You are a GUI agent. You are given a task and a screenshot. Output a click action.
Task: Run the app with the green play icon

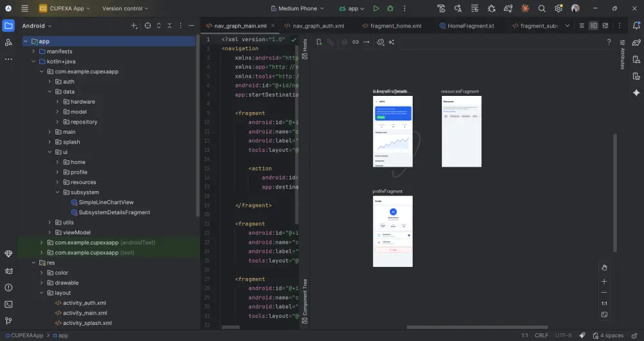point(376,8)
